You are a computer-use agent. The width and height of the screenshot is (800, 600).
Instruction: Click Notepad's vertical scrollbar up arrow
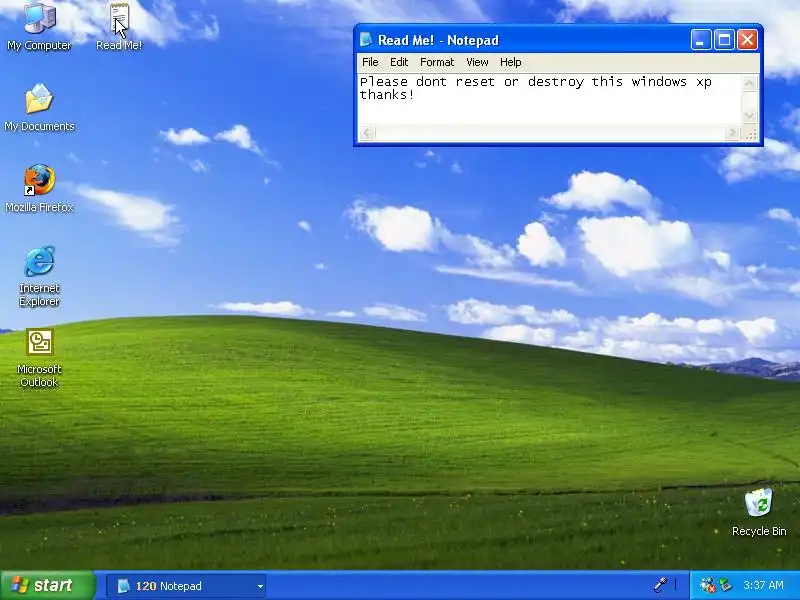(x=749, y=83)
